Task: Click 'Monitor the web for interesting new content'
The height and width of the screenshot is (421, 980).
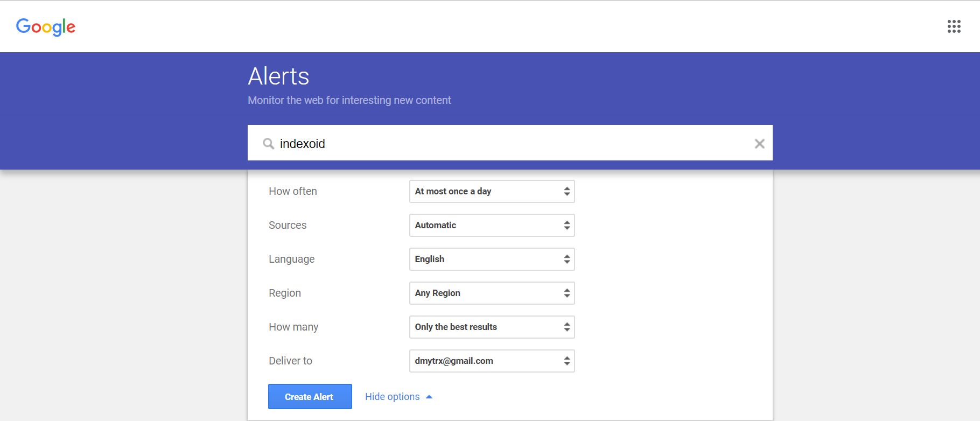Action: [349, 101]
